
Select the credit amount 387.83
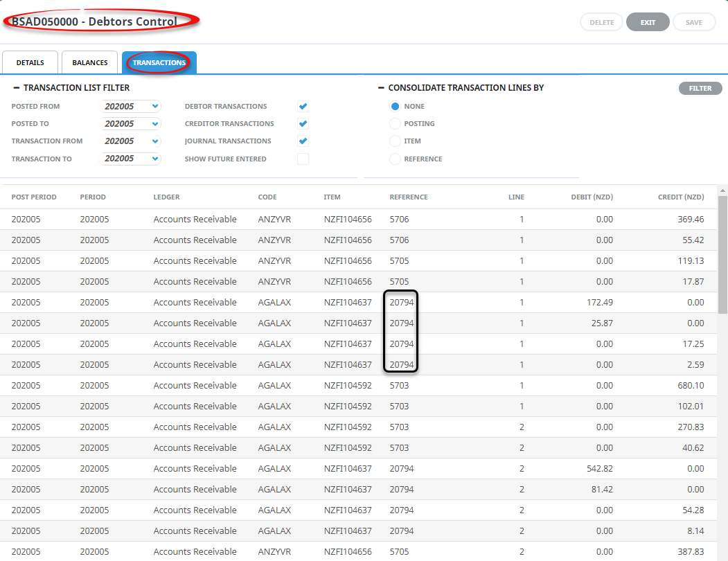[691, 552]
